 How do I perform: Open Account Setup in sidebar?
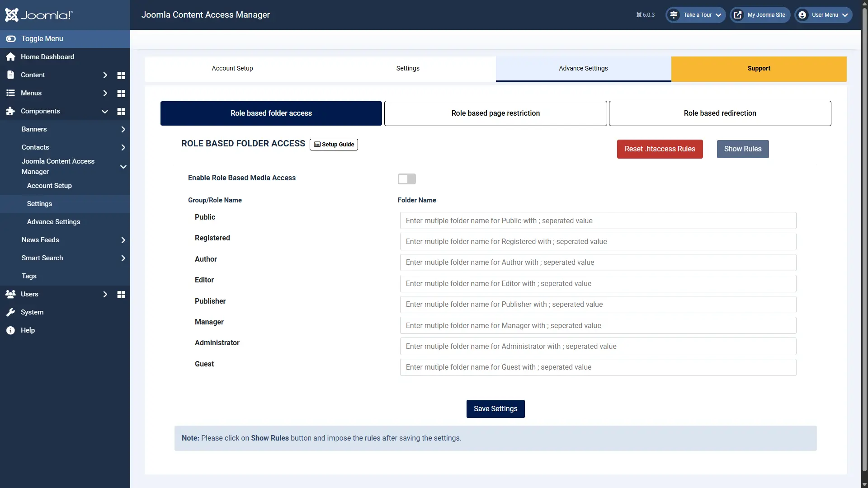[x=49, y=186]
